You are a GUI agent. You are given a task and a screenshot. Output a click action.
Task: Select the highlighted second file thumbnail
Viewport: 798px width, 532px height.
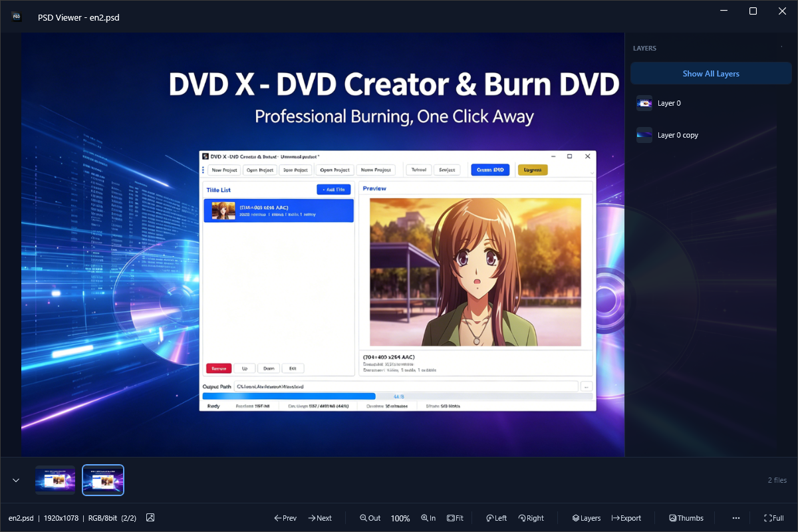[103, 480]
